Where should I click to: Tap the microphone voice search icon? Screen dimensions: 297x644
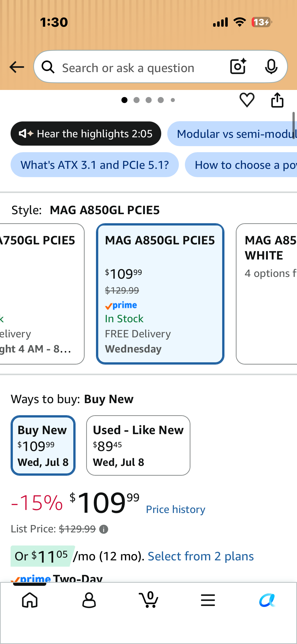271,67
